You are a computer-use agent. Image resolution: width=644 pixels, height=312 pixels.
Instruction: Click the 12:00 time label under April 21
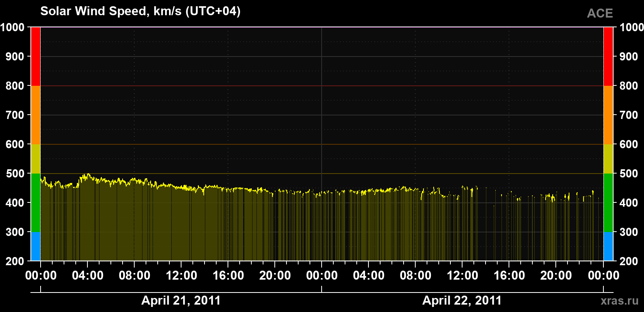click(x=181, y=276)
